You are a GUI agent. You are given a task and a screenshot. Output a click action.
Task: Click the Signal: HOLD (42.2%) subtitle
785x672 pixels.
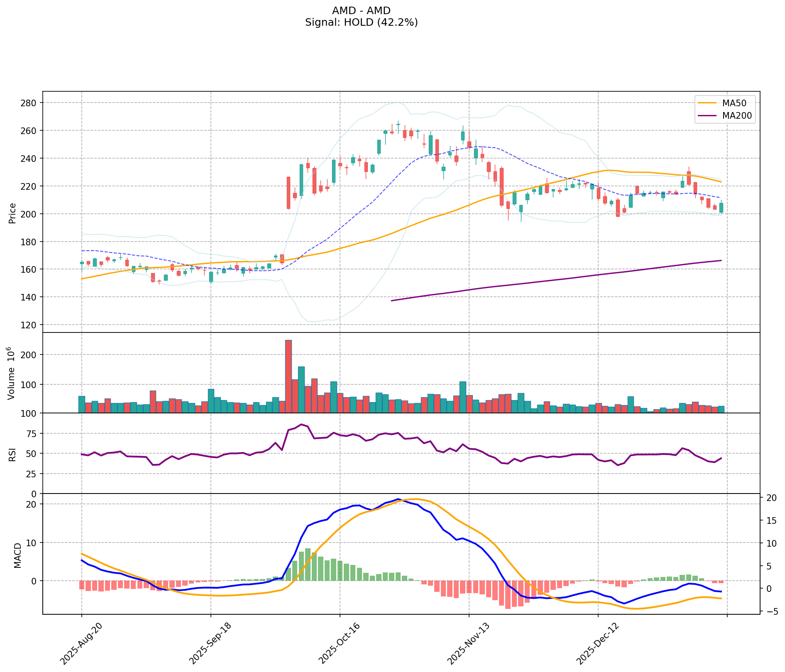[x=361, y=22]
